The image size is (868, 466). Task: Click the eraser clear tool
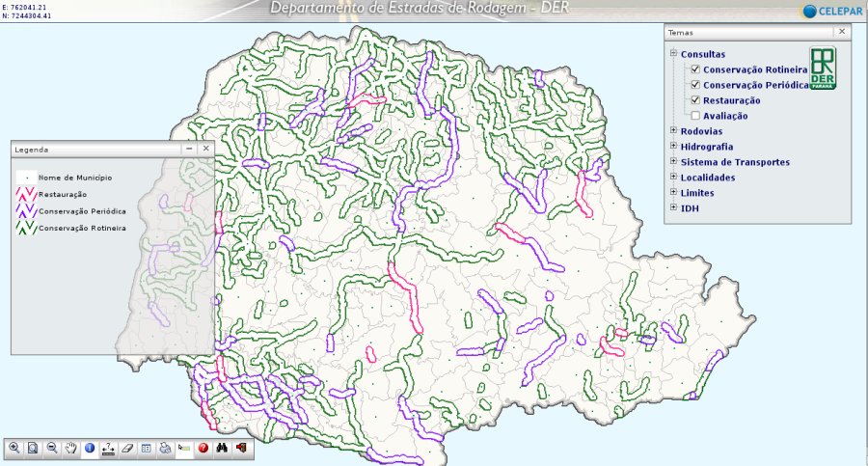126,448
